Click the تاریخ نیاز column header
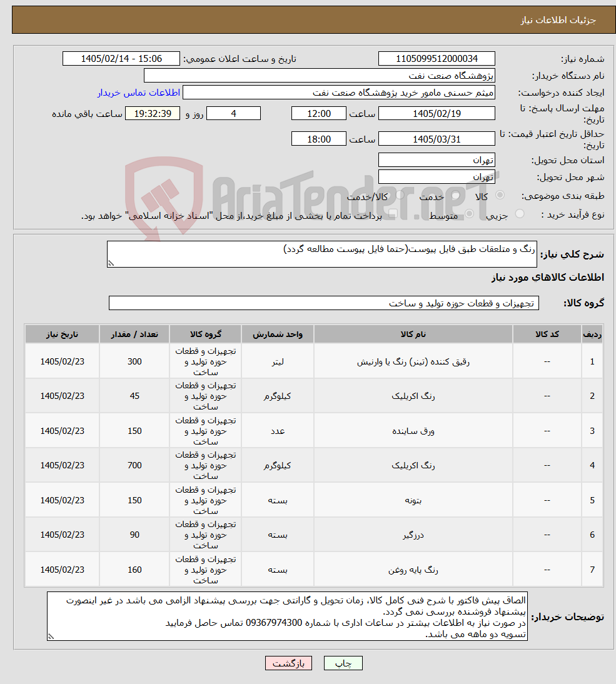The height and width of the screenshot is (684, 616). 63,334
